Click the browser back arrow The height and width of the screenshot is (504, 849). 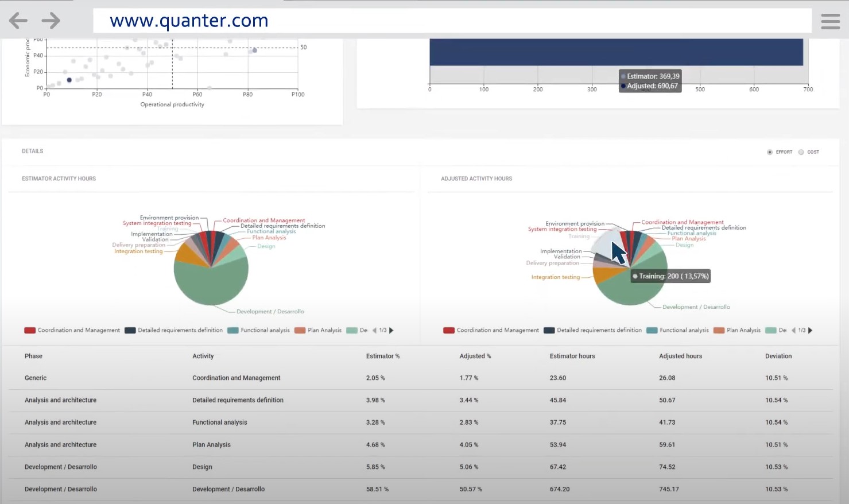(18, 21)
